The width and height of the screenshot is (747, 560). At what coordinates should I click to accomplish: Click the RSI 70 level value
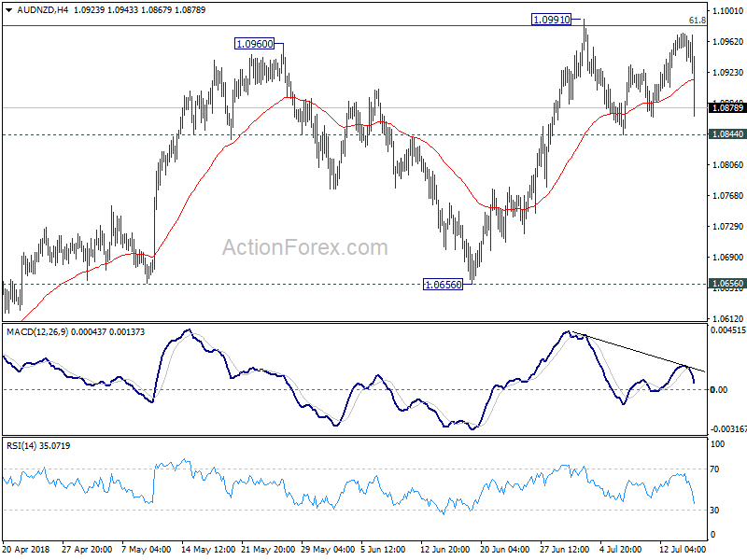(714, 469)
